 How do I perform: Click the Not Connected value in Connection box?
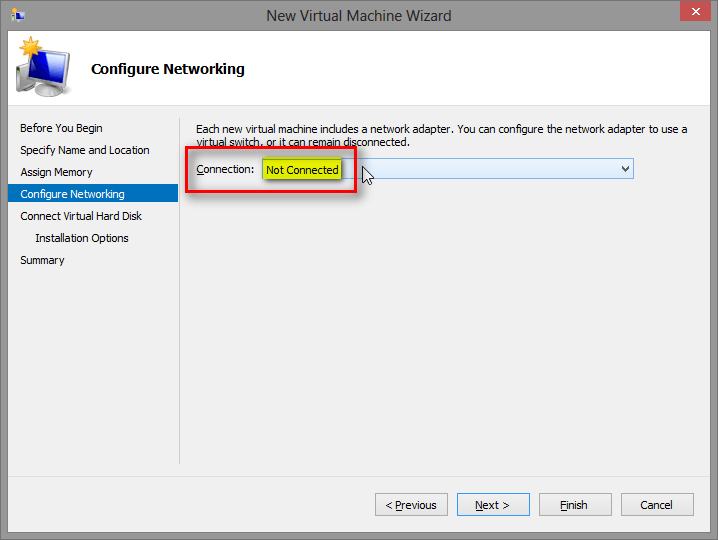(302, 170)
